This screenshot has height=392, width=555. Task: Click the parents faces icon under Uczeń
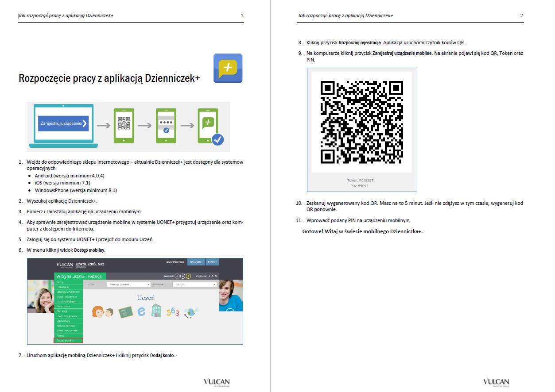click(103, 311)
